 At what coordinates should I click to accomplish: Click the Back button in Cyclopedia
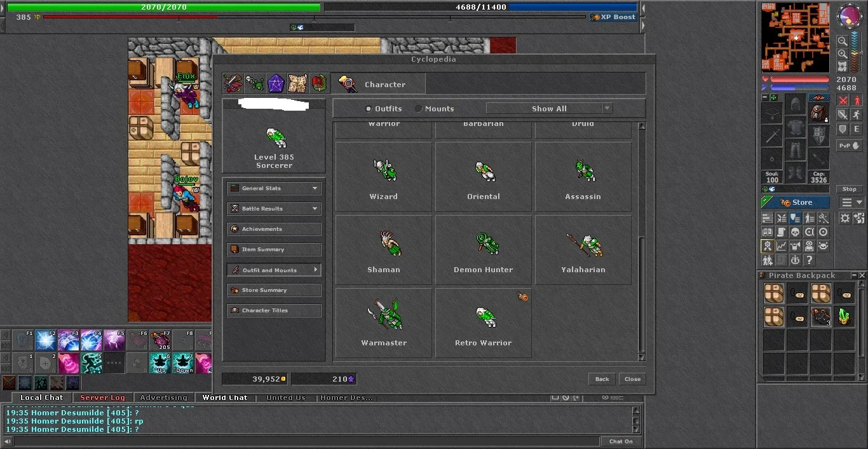click(602, 379)
